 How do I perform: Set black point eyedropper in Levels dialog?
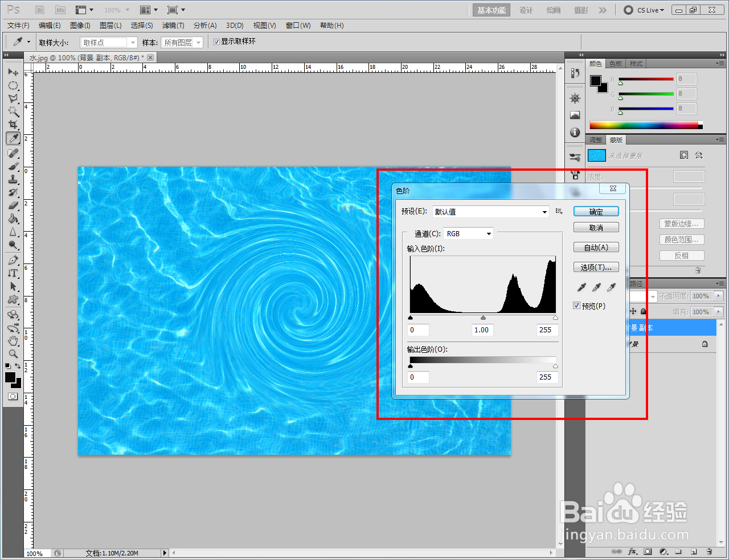pos(581,287)
